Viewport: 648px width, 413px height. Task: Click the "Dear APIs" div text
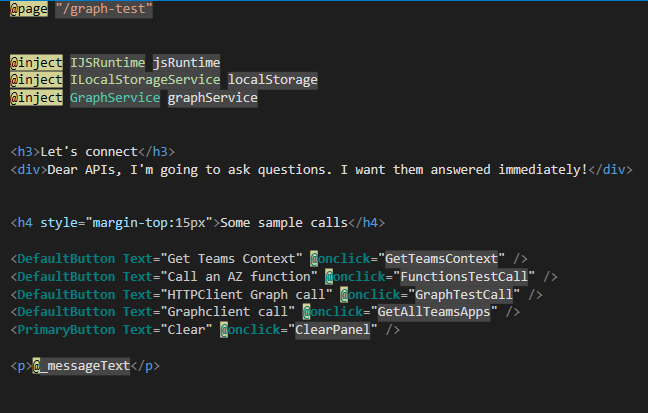pyautogui.click(x=317, y=170)
